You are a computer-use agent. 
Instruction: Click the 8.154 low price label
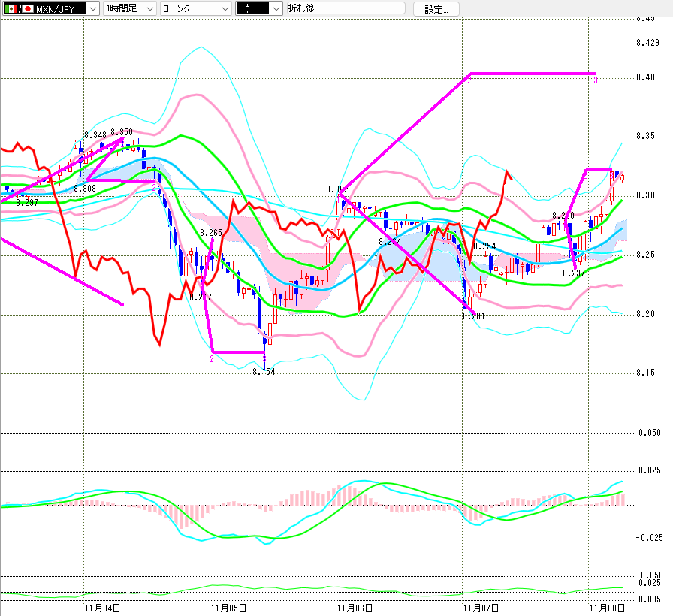pyautogui.click(x=264, y=372)
